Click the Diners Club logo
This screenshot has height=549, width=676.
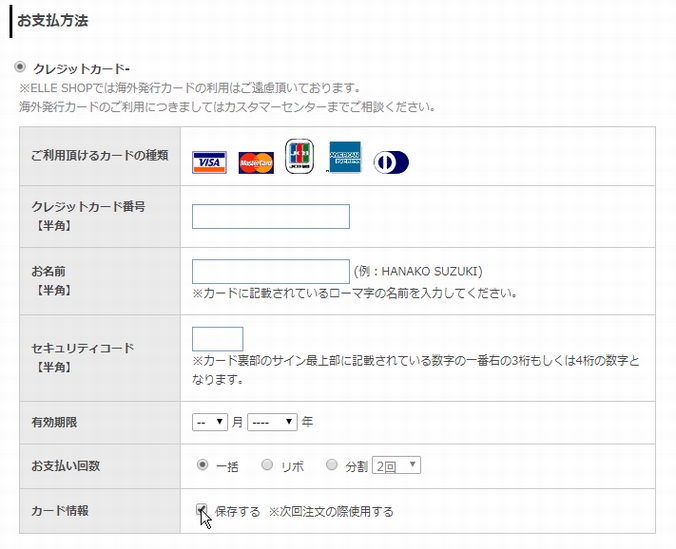(391, 162)
